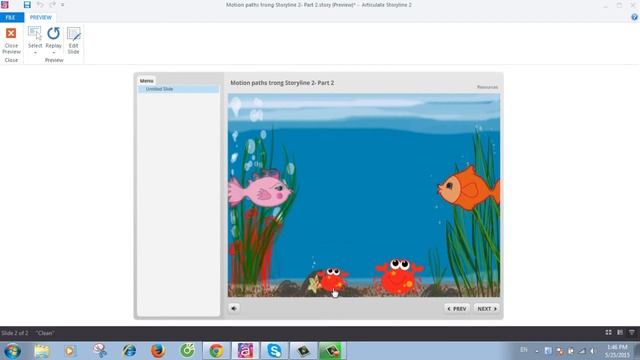640x360 pixels.
Task: Open Windows Explorer from the taskbar
Action: 41,351
